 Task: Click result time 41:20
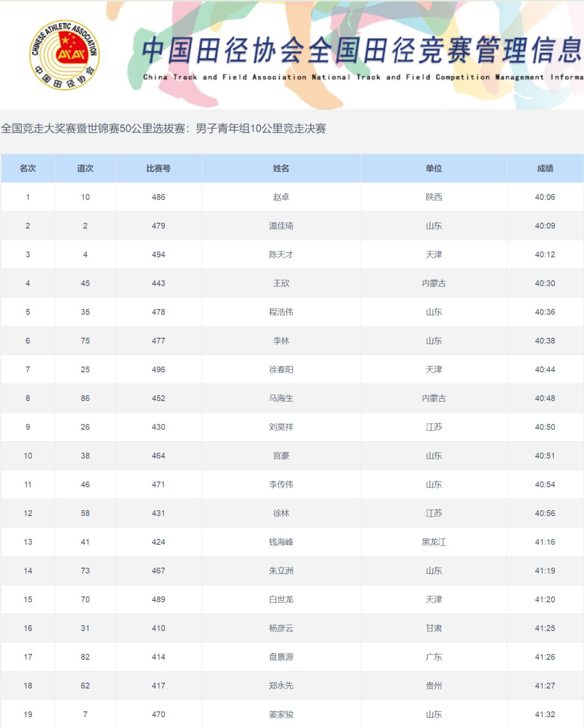(x=545, y=599)
